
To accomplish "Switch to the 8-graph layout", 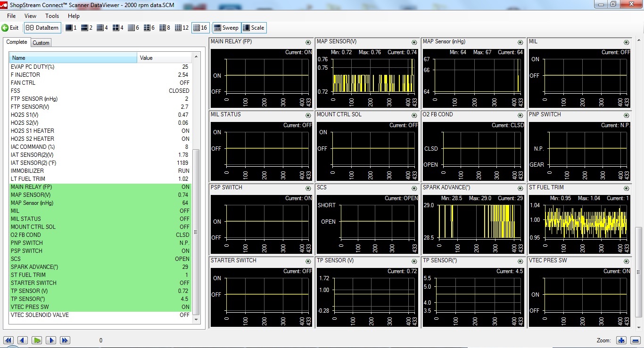I will (165, 28).
